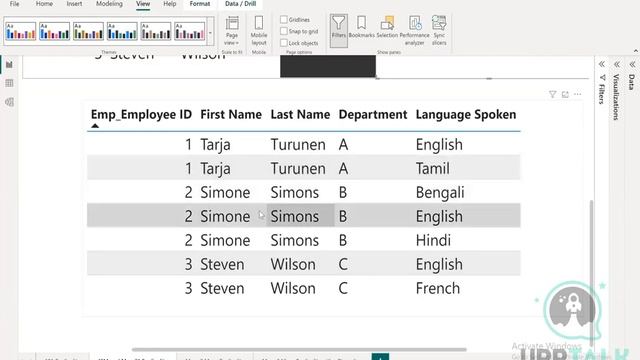Sort by the Emp_Employee ID column header

pyautogui.click(x=141, y=115)
